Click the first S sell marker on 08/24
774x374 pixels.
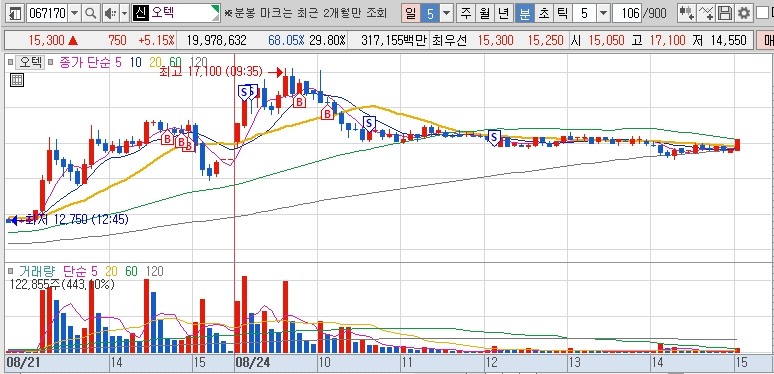point(244,92)
